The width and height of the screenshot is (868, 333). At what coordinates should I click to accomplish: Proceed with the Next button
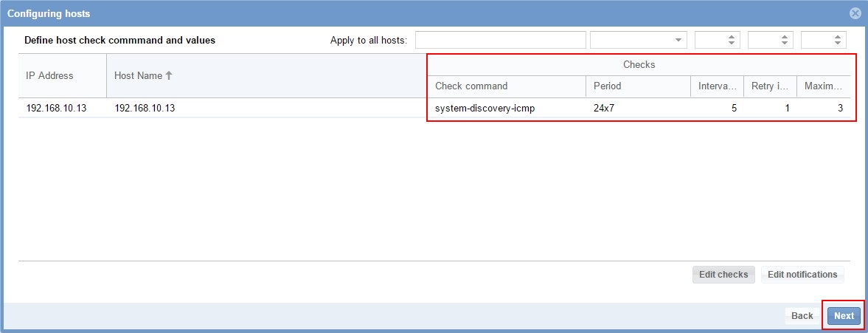844,316
